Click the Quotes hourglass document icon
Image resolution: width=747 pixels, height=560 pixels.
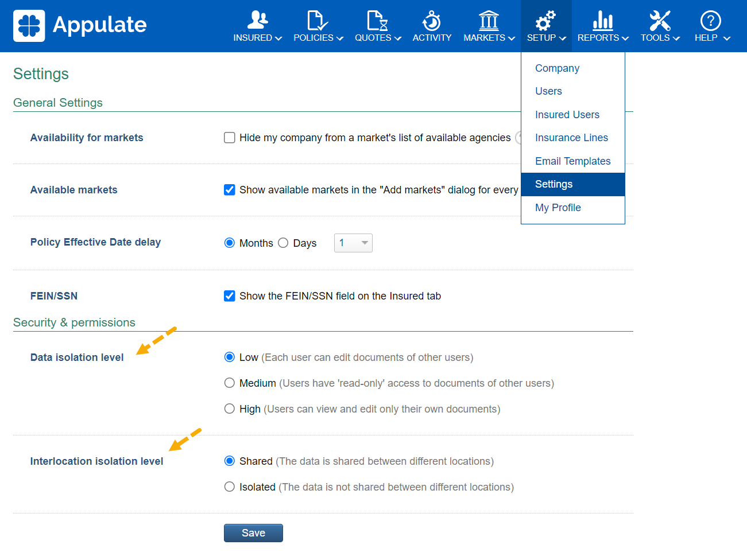[377, 20]
